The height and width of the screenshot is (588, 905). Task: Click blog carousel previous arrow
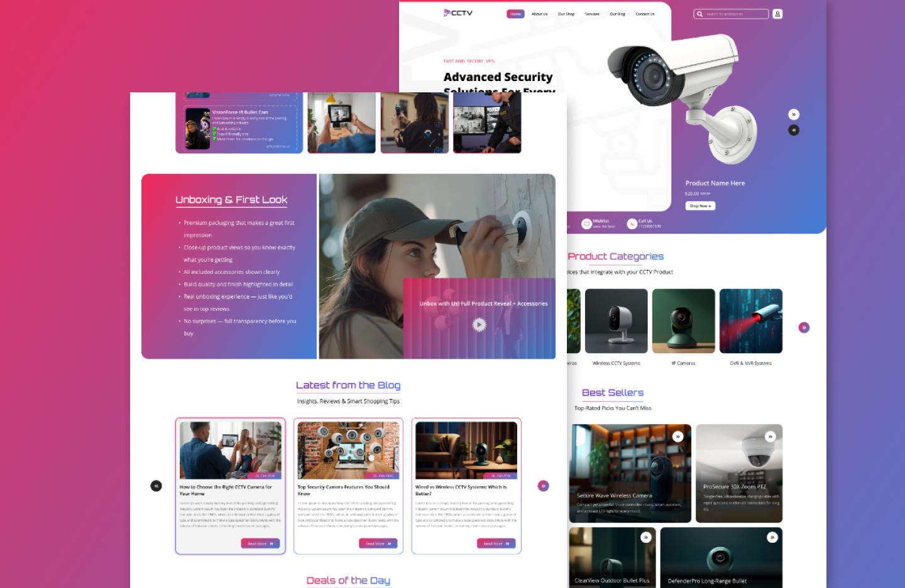point(156,486)
